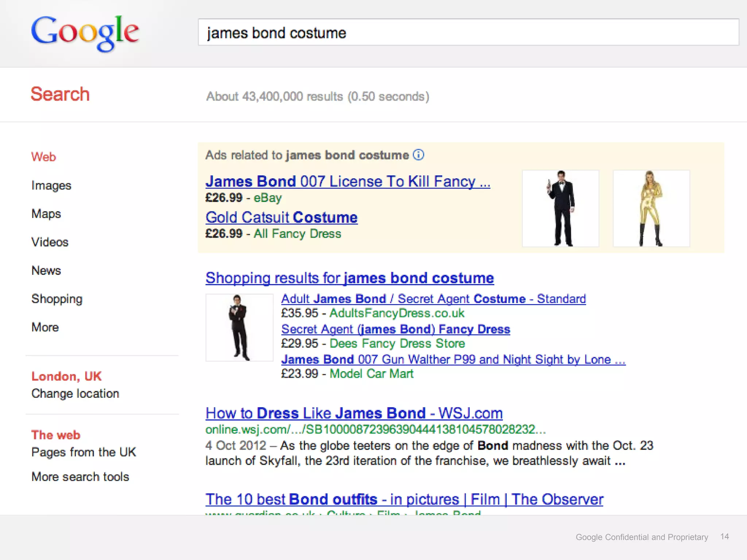This screenshot has height=560, width=747.
Task: Open Shopping results for james bond costume
Action: pyautogui.click(x=349, y=278)
